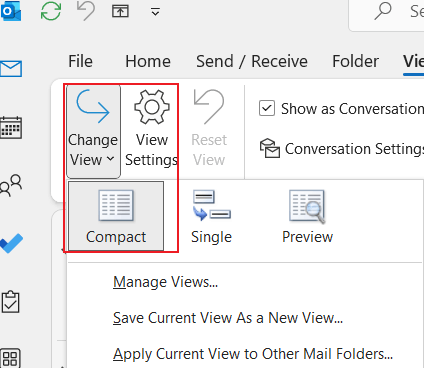The height and width of the screenshot is (368, 424).
Task: Open the Calendar module in sidebar
Action: point(11,128)
